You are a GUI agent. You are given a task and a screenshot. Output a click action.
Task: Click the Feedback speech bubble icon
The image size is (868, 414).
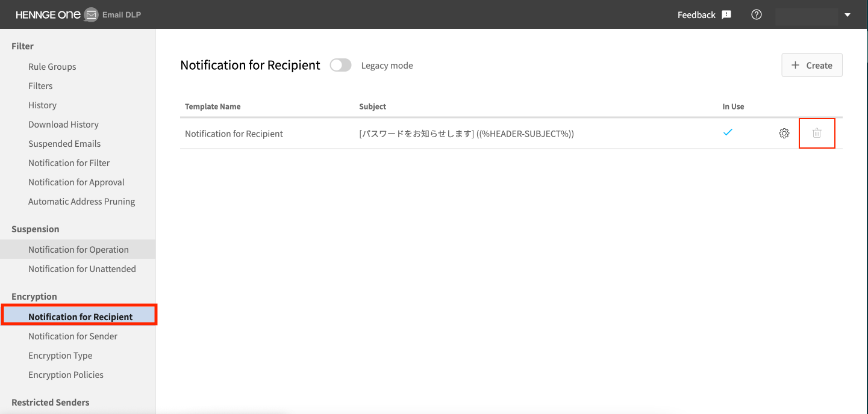(726, 14)
